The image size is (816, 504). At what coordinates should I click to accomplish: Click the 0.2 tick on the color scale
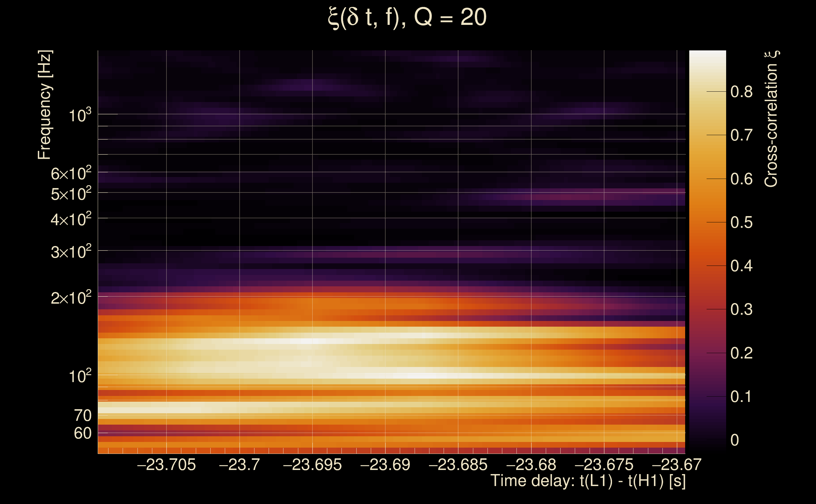[x=741, y=353]
